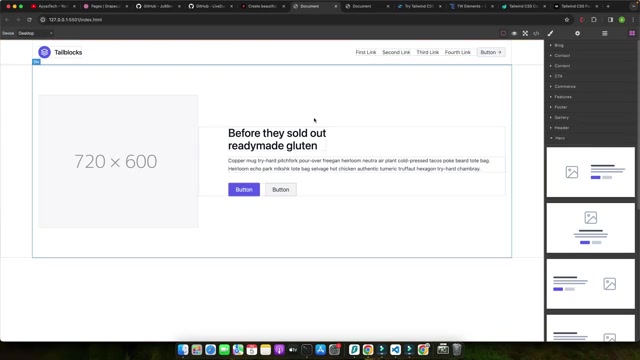640x360 pixels.
Task: Click the address bar showing 127.0.0.1:5501/index.html
Action: click(301, 20)
